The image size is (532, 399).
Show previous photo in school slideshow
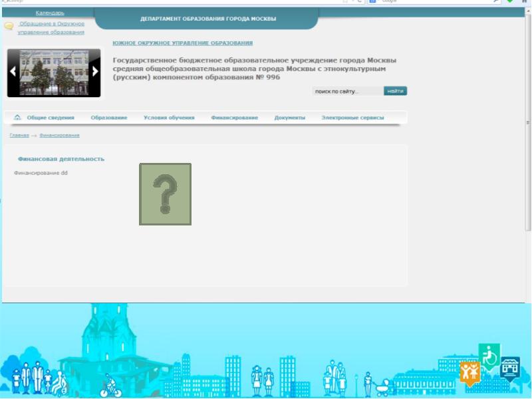click(x=13, y=72)
